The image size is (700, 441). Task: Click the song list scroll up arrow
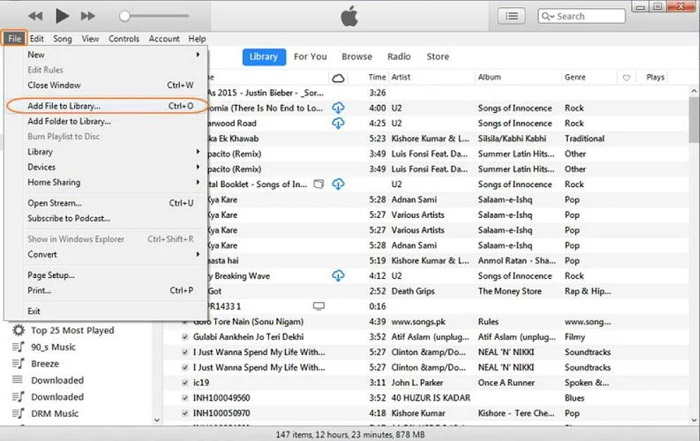(x=694, y=91)
